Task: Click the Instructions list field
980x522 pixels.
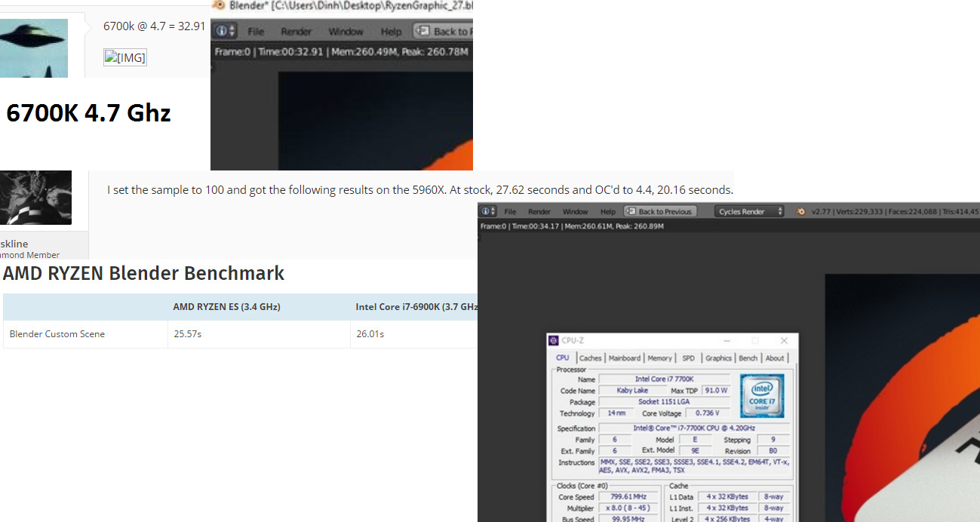Action: (694, 466)
